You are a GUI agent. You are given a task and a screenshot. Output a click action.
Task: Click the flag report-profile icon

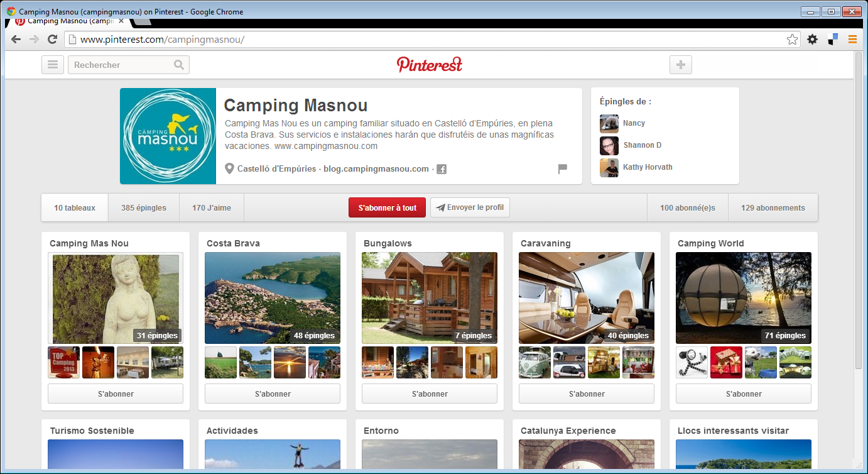(562, 168)
